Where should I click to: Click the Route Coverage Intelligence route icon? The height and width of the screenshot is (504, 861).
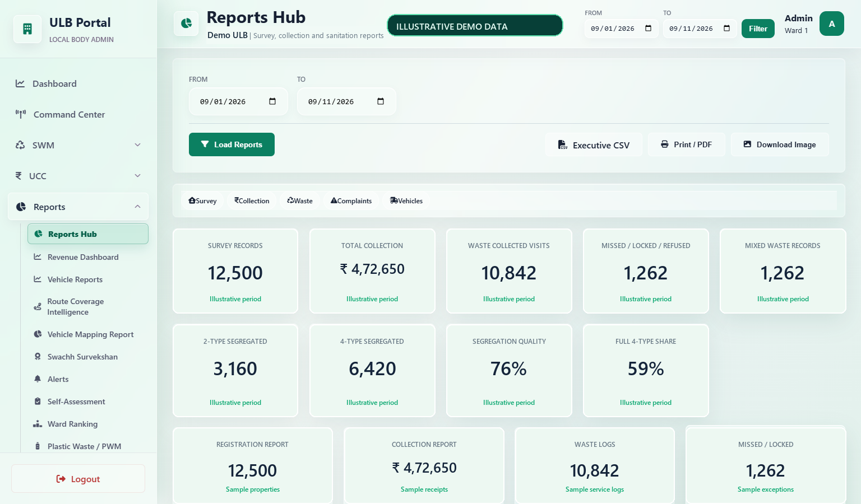[38, 307]
